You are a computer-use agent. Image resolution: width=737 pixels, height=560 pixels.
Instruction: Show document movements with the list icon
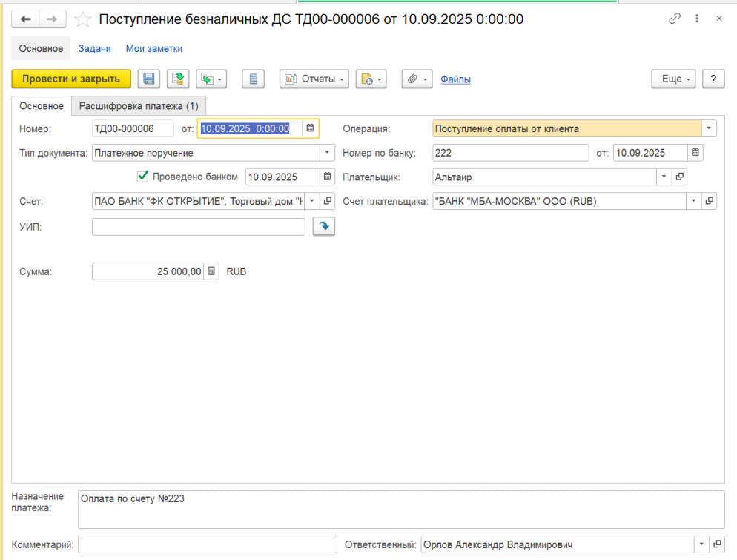(x=254, y=79)
